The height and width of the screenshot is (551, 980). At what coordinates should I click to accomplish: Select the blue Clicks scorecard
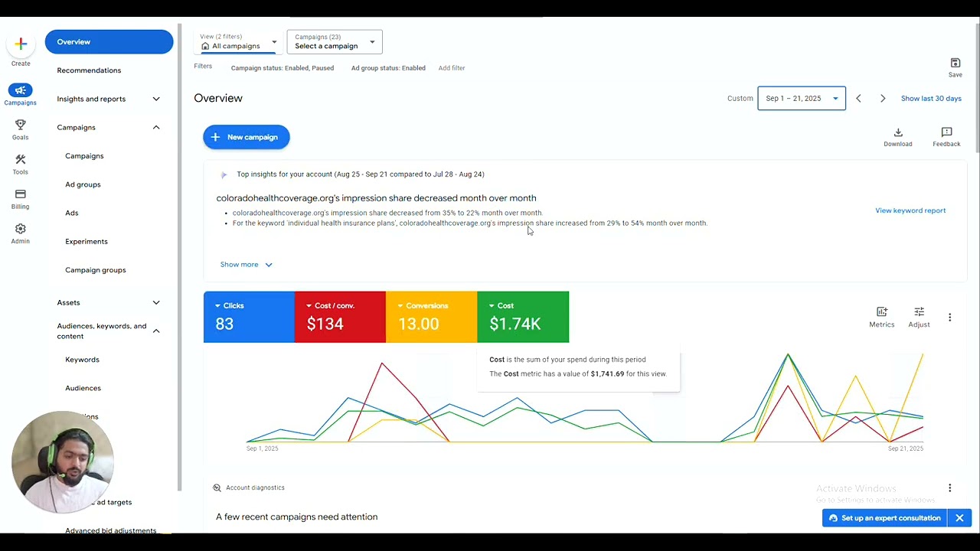tap(249, 317)
